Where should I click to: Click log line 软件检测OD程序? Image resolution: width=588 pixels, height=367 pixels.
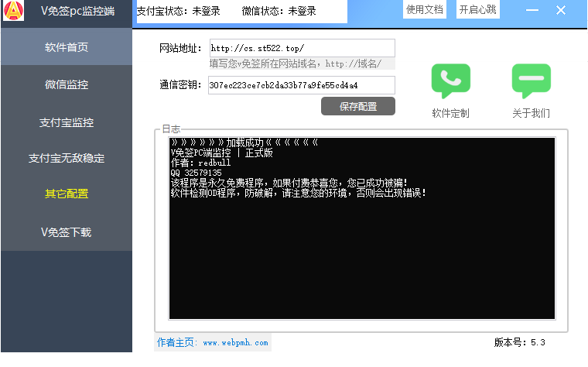coord(298,194)
